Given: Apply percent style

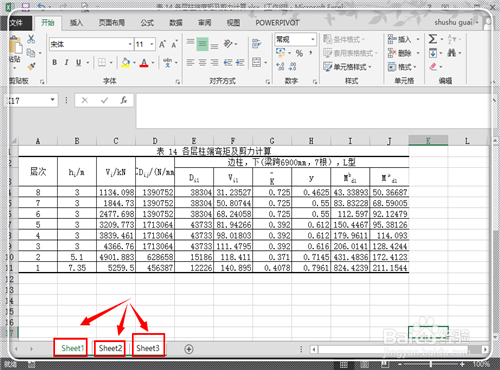Looking at the screenshot, I should [299, 53].
